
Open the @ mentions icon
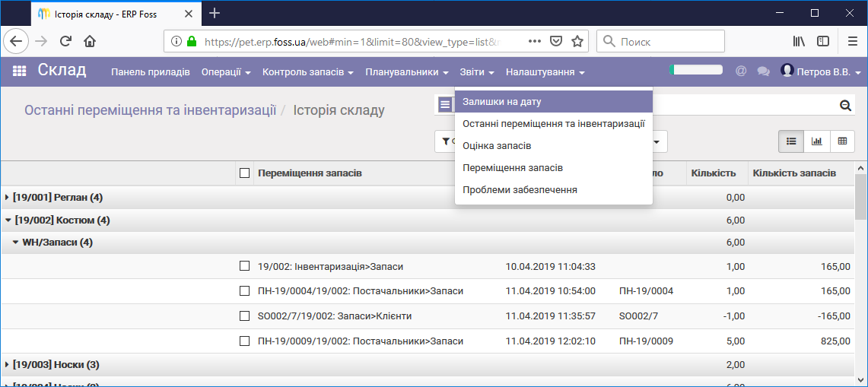pyautogui.click(x=741, y=71)
